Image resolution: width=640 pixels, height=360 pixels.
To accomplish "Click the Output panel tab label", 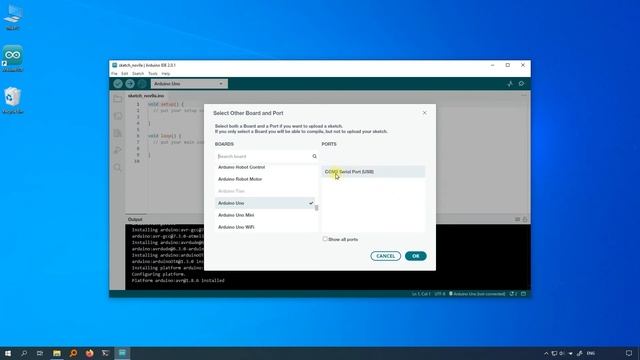I will click(x=135, y=219).
